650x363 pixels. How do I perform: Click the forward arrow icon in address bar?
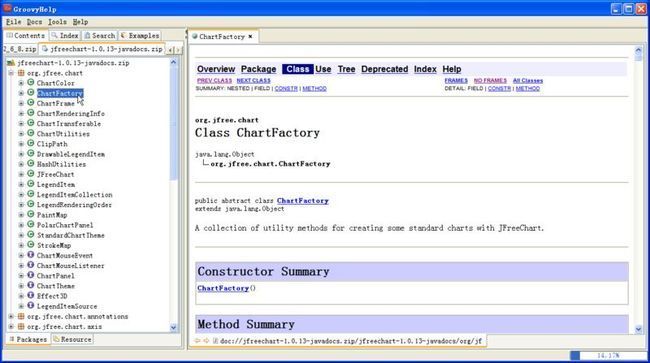point(206,341)
